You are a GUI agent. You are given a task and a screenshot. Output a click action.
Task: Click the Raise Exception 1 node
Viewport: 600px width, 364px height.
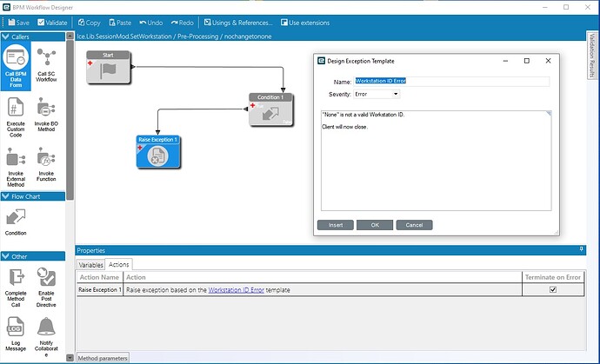(158, 152)
